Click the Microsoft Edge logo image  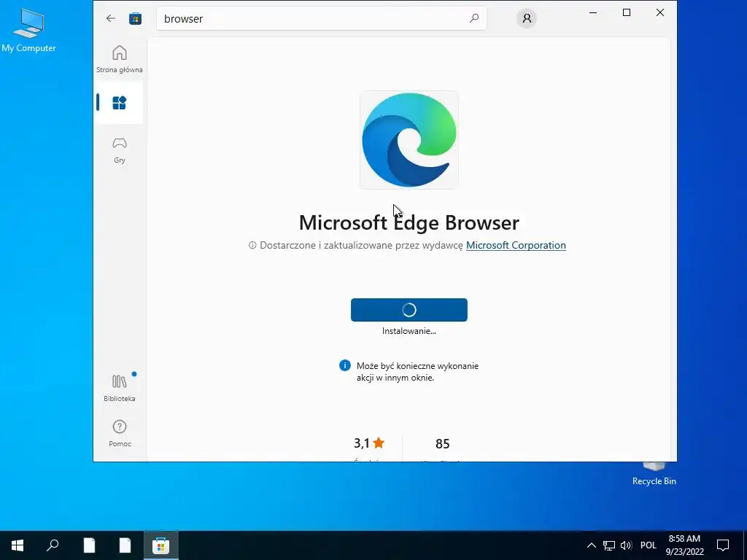409,140
